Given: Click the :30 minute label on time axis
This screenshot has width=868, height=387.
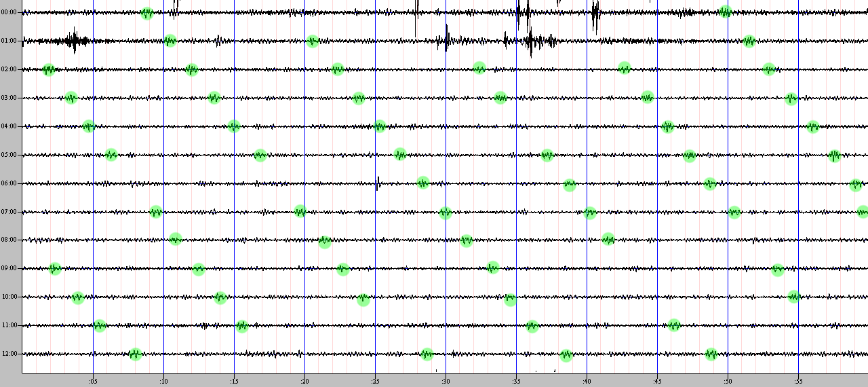Looking at the screenshot, I should click(446, 381).
